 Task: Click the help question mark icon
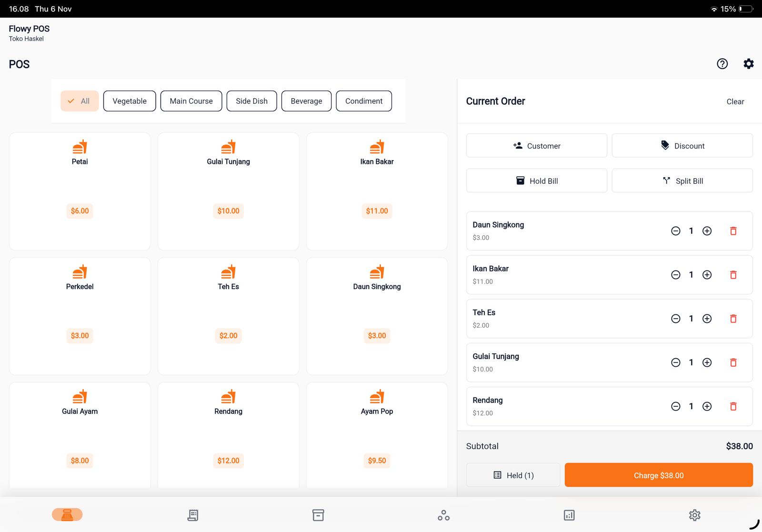pos(722,63)
